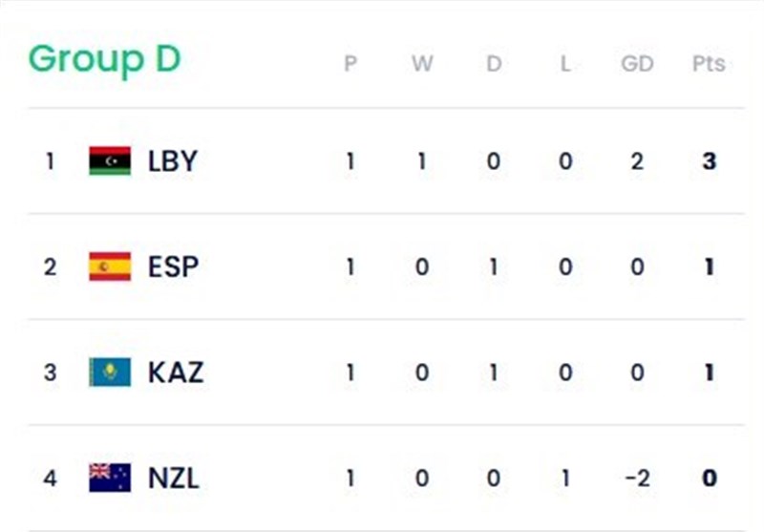The height and width of the screenshot is (532, 764).
Task: Click Libya's 3 points value
Action: 709,160
